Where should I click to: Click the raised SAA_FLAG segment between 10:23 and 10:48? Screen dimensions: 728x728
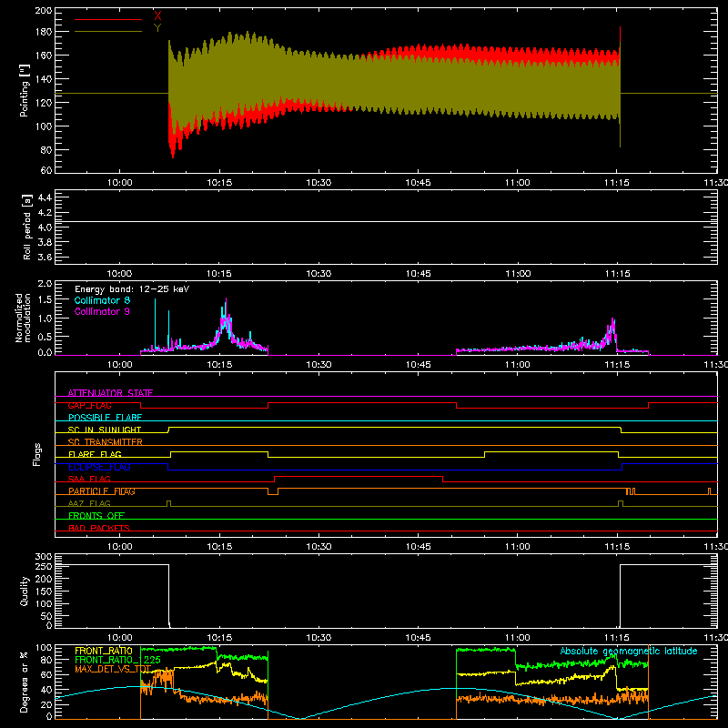(359, 476)
